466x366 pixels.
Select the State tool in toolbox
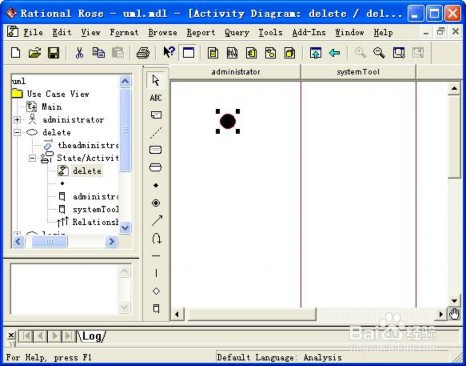coord(156,150)
